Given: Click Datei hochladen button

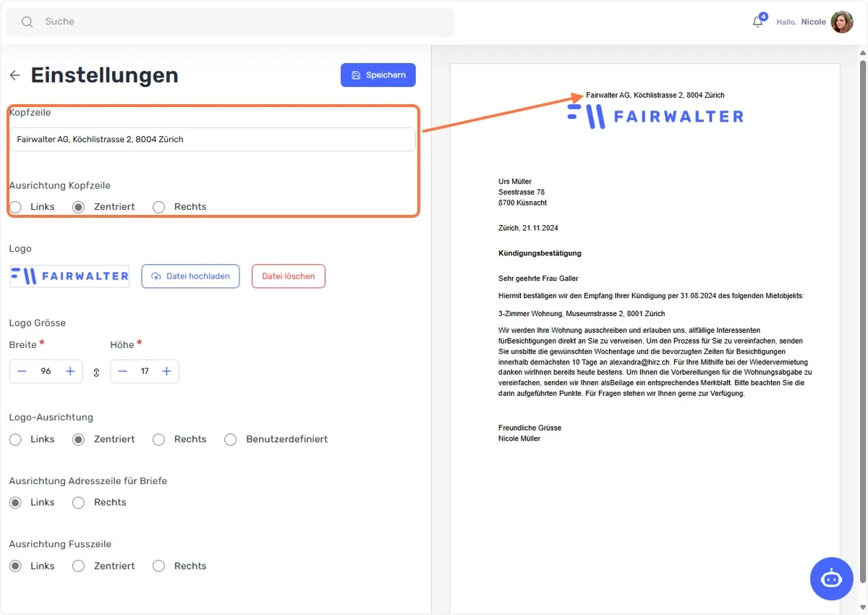Looking at the screenshot, I should 190,276.
